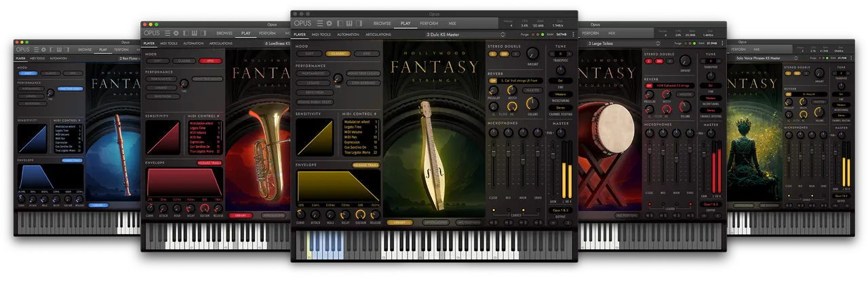Click the Reverb Predelay knob in Strings window
The image size is (868, 285).
point(494,90)
